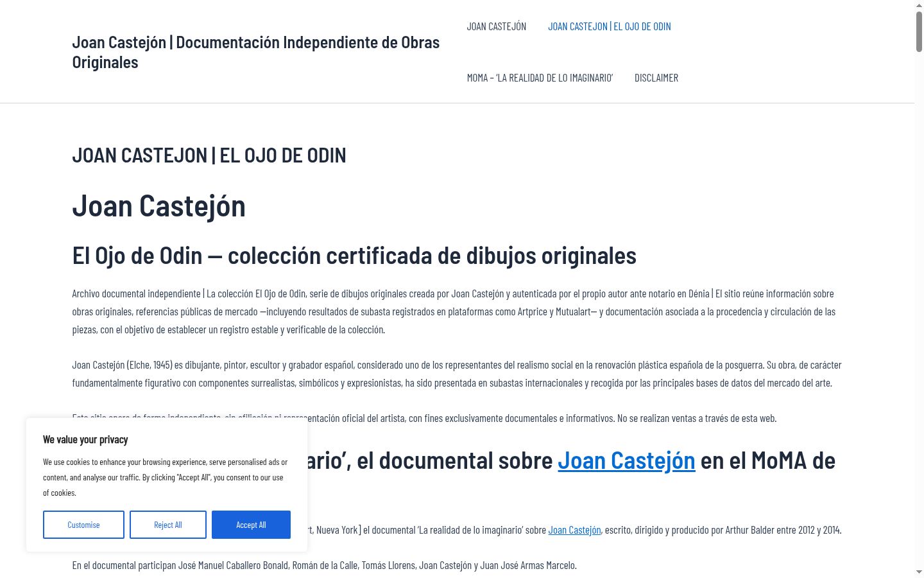
Task: Click the large 'Joan Castejón' main heading
Action: 159,206
